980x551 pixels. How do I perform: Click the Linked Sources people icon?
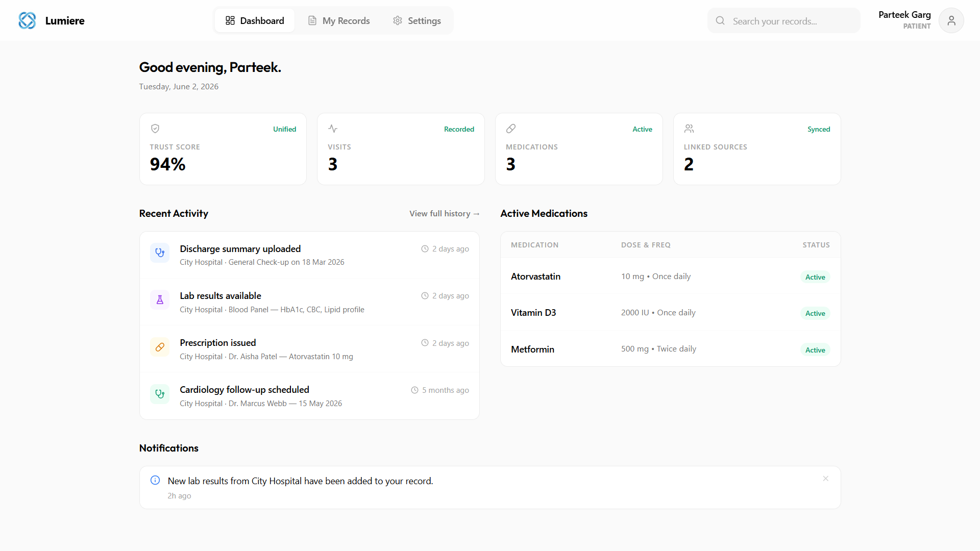click(x=689, y=129)
